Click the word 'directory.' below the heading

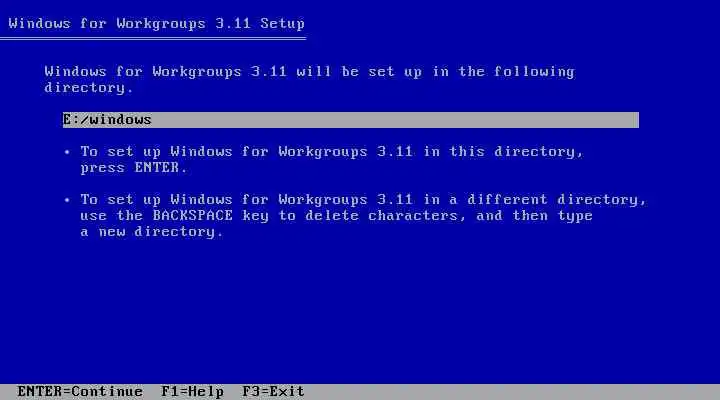click(89, 88)
